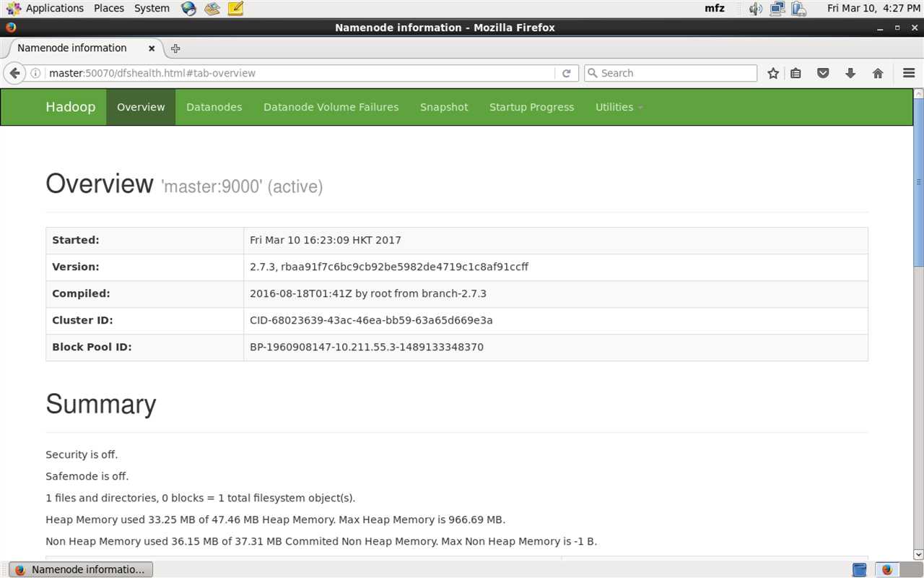
Task: Click the volume speaker icon
Action: [x=756, y=9]
